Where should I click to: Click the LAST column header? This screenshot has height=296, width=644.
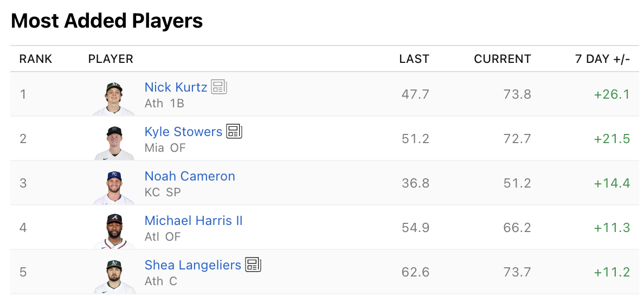click(414, 59)
